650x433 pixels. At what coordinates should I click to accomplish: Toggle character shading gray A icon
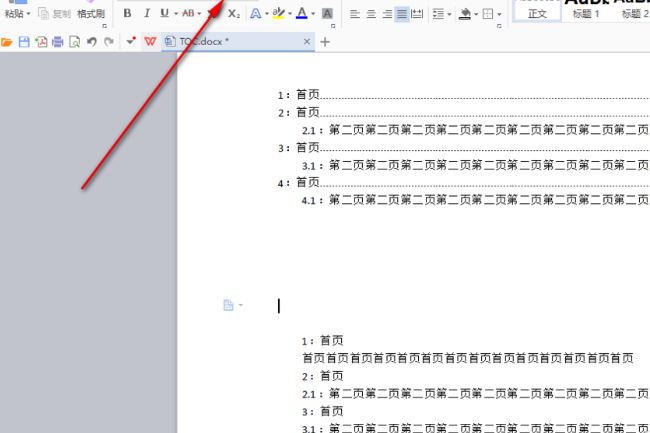327,14
